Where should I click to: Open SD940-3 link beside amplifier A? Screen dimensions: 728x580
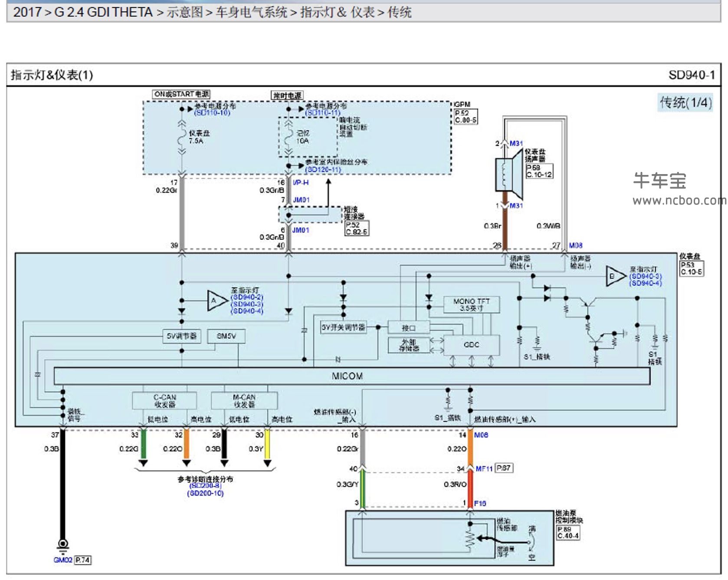[247, 304]
